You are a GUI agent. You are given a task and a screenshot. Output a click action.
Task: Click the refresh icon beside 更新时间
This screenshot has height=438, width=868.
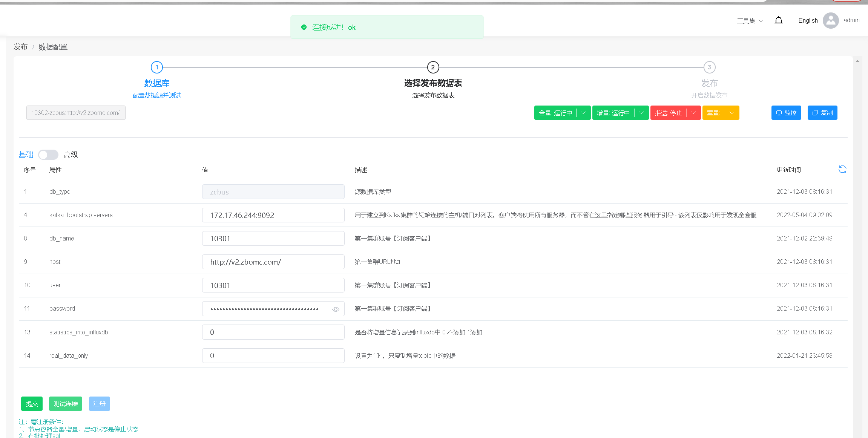click(842, 169)
